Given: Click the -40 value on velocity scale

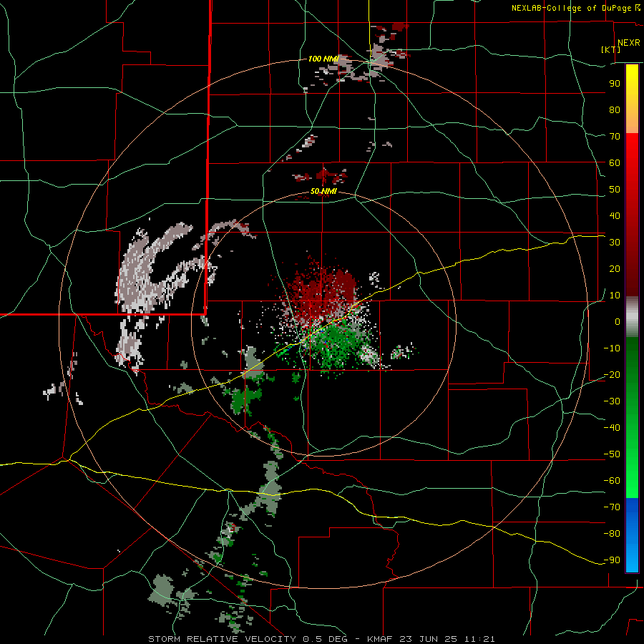Looking at the screenshot, I should coord(612,428).
